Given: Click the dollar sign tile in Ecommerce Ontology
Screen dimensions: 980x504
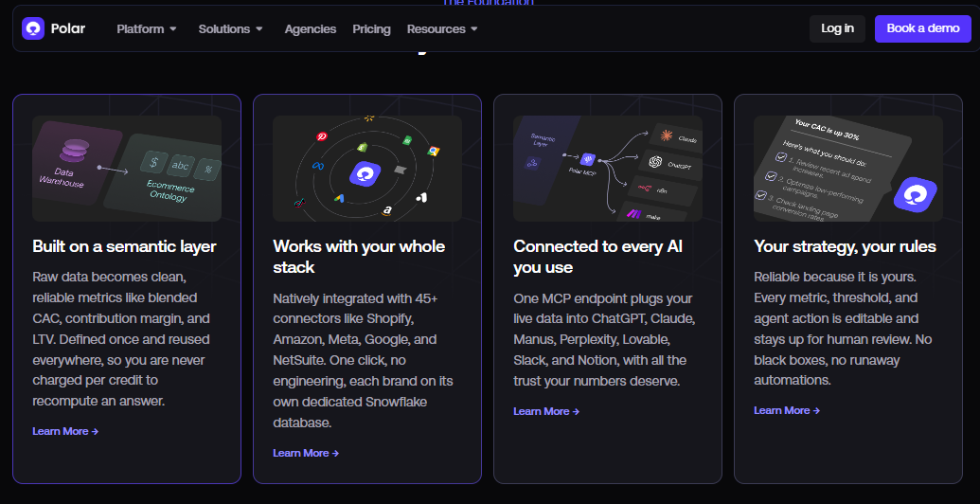Looking at the screenshot, I should 152,164.
